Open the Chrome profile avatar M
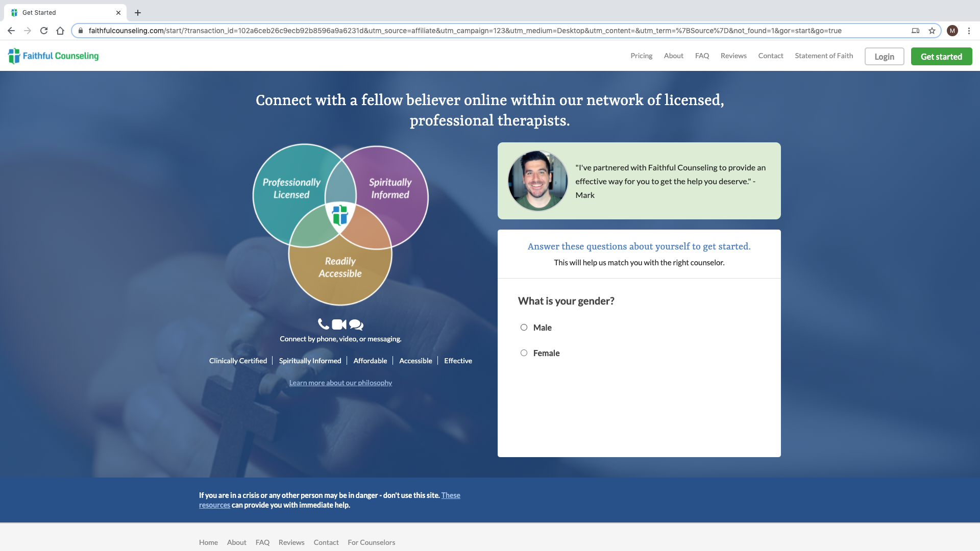 coord(952,31)
